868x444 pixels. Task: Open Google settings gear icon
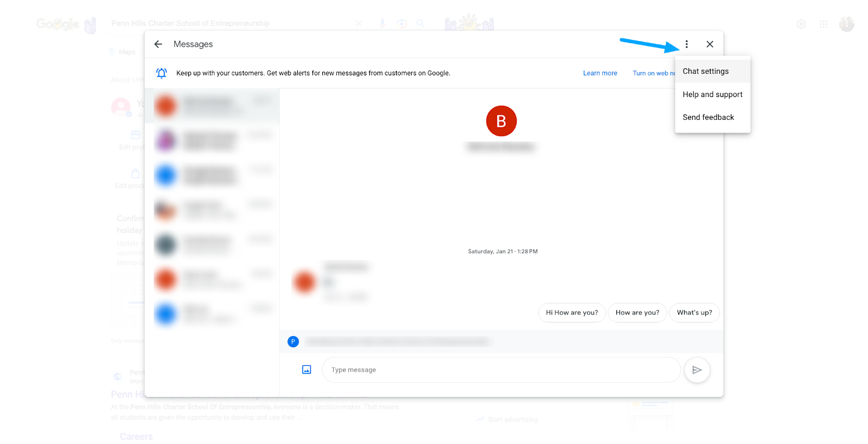801,24
